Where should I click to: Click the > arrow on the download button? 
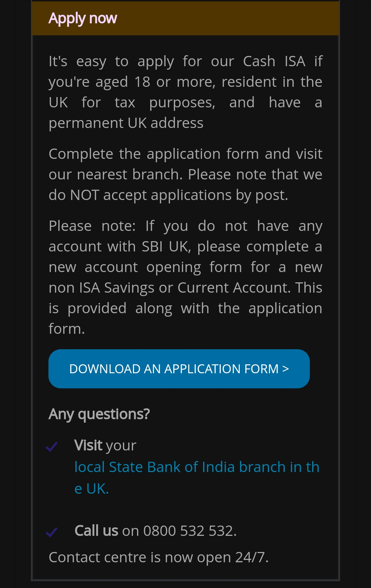click(285, 369)
